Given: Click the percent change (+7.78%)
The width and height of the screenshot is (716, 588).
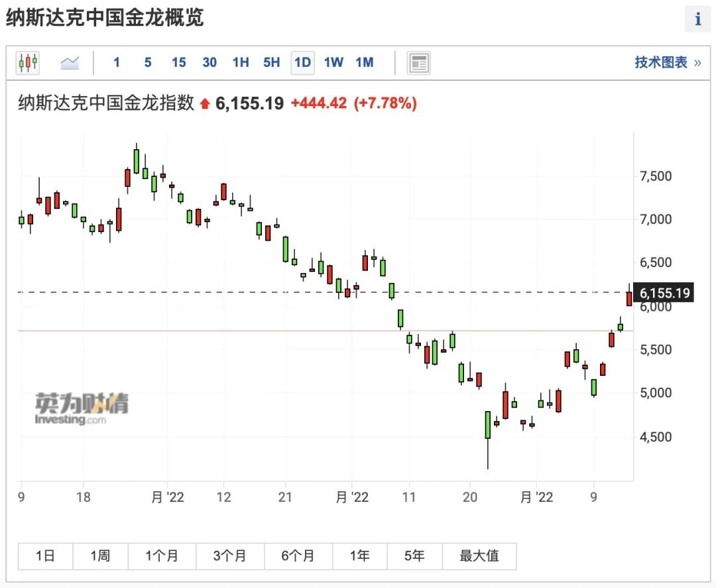Looking at the screenshot, I should 385,103.
